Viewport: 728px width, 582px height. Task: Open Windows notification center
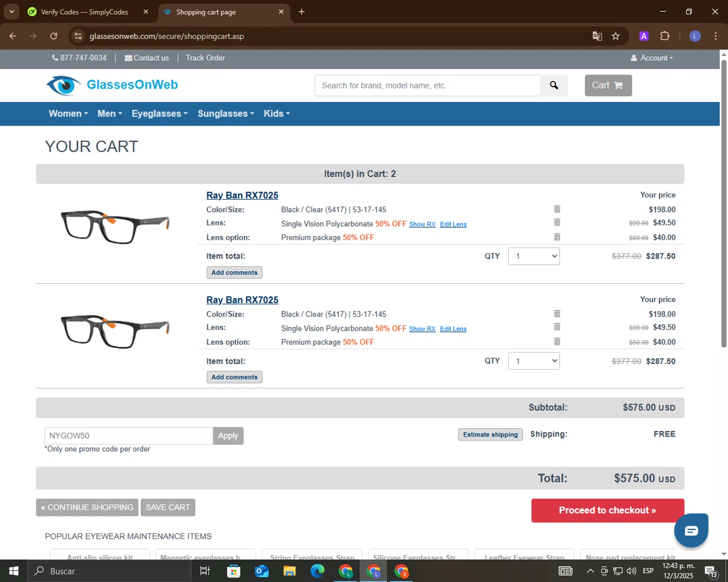711,571
